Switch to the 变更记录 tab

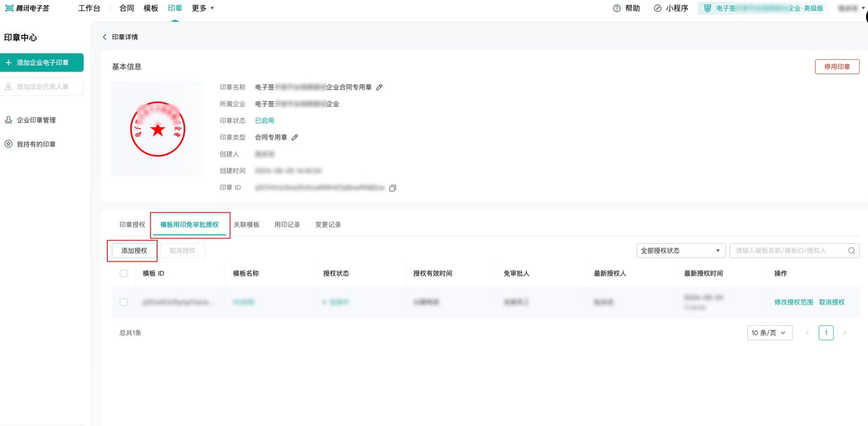328,225
